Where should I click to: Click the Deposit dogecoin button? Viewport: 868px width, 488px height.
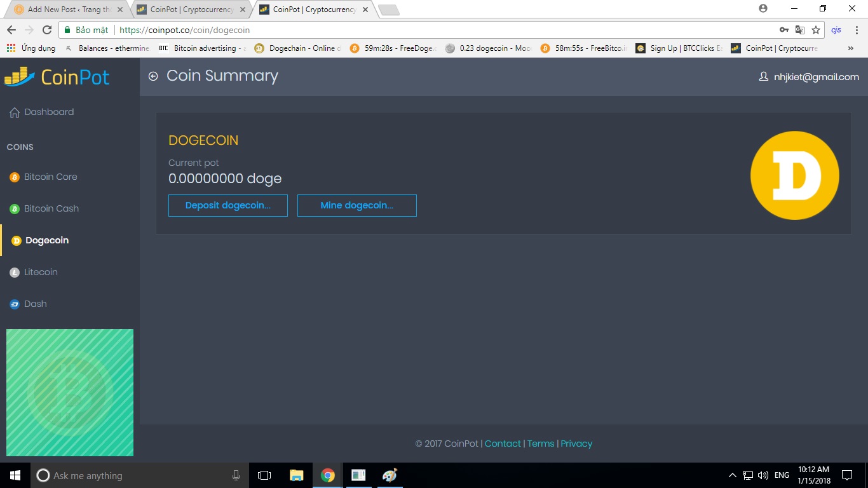228,205
